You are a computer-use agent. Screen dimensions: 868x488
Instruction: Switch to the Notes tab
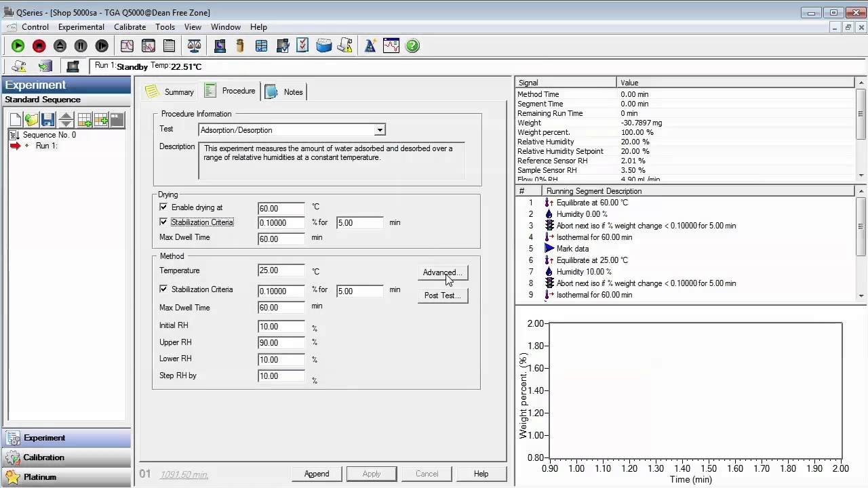tap(285, 92)
